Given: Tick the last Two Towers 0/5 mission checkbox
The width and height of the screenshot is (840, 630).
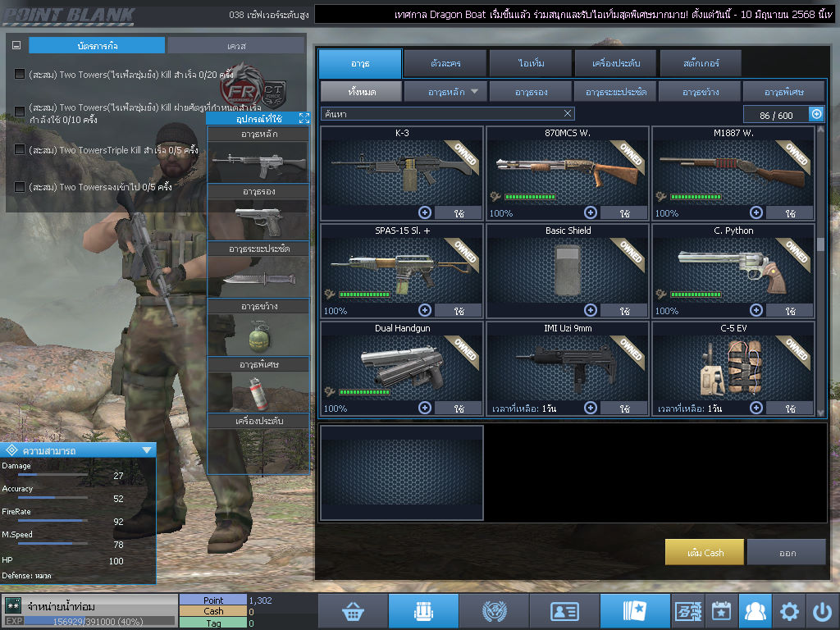Looking at the screenshot, I should coord(20,187).
